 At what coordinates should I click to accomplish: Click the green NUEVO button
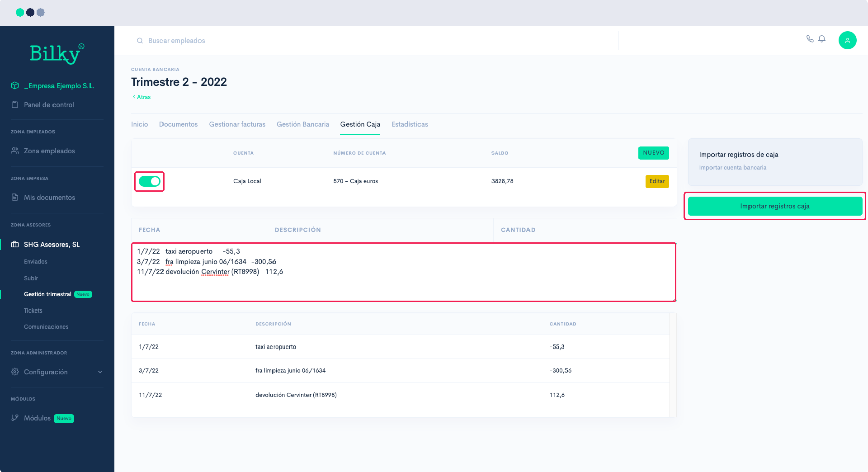pyautogui.click(x=653, y=153)
